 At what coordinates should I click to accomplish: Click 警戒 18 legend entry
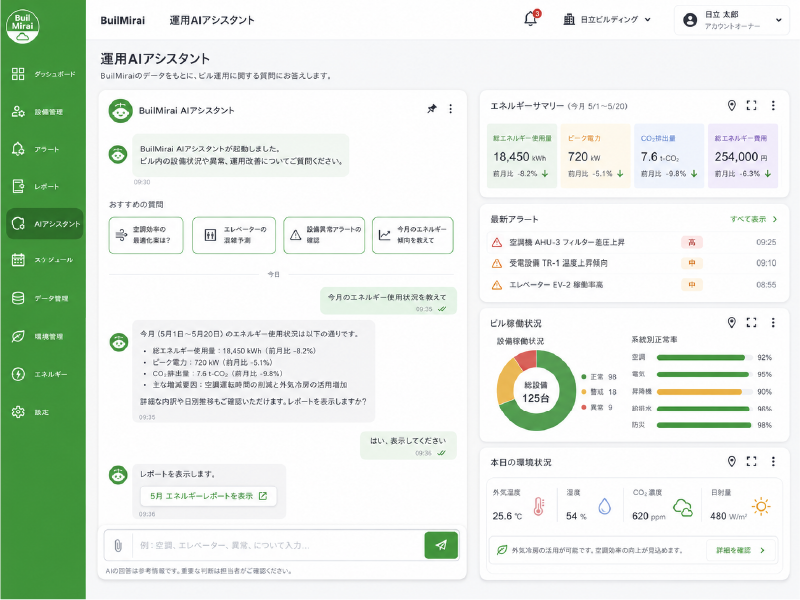[599, 392]
